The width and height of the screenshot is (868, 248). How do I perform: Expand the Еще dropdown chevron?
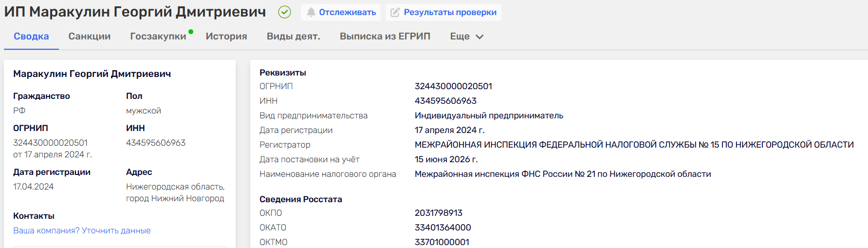click(480, 37)
